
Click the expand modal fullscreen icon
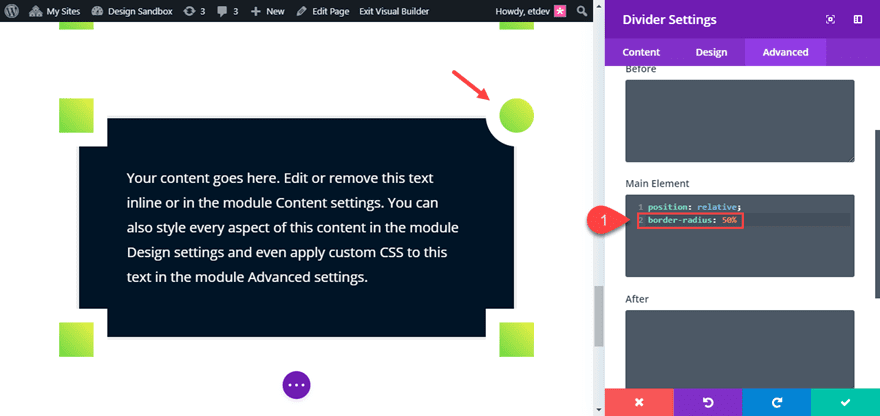point(830,20)
